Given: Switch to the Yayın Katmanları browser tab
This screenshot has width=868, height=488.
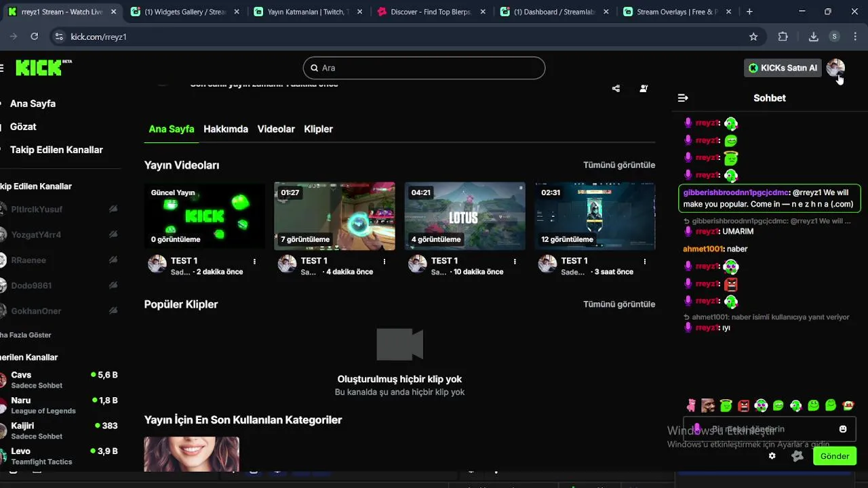Looking at the screenshot, I should pos(308,12).
